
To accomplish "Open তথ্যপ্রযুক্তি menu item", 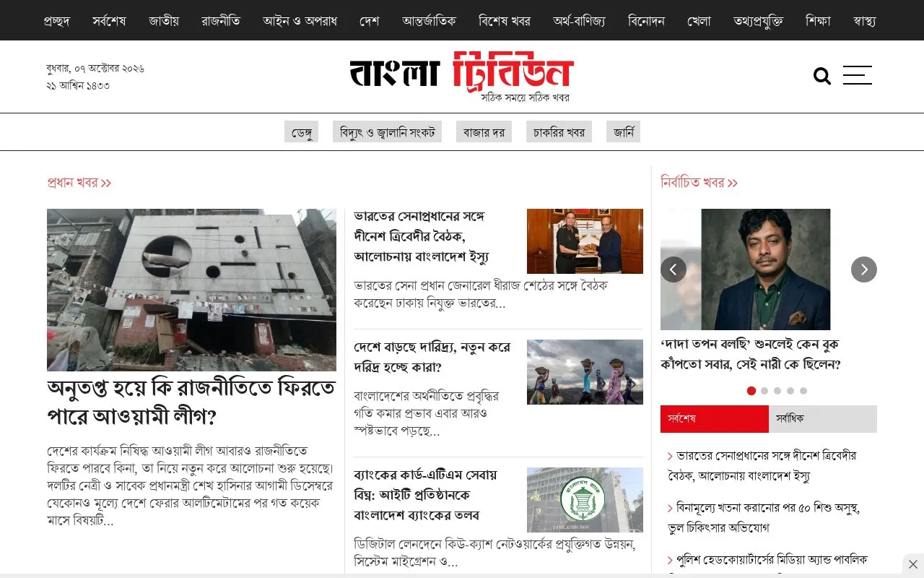I will pyautogui.click(x=758, y=21).
